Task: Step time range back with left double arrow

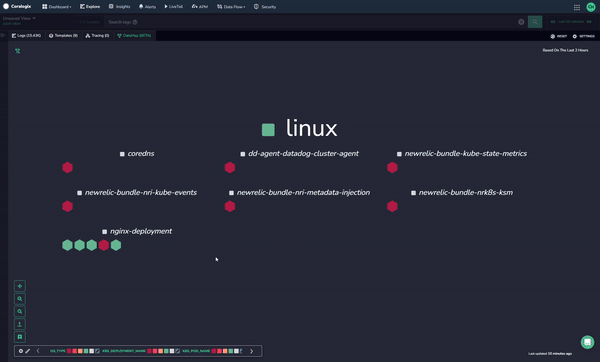Action: pyautogui.click(x=553, y=22)
